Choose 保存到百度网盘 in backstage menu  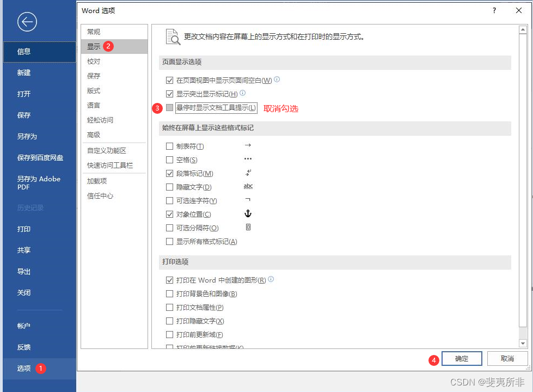[x=39, y=158]
